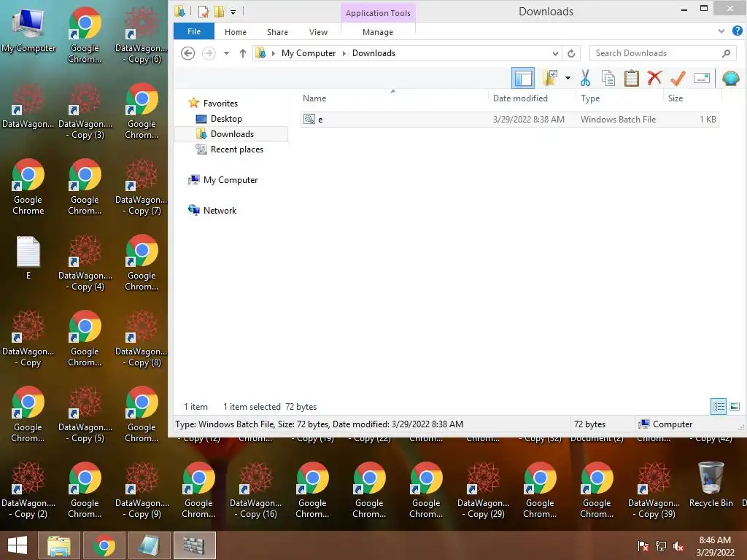747x560 pixels.
Task: Open the recent locations dropdown
Action: point(226,53)
